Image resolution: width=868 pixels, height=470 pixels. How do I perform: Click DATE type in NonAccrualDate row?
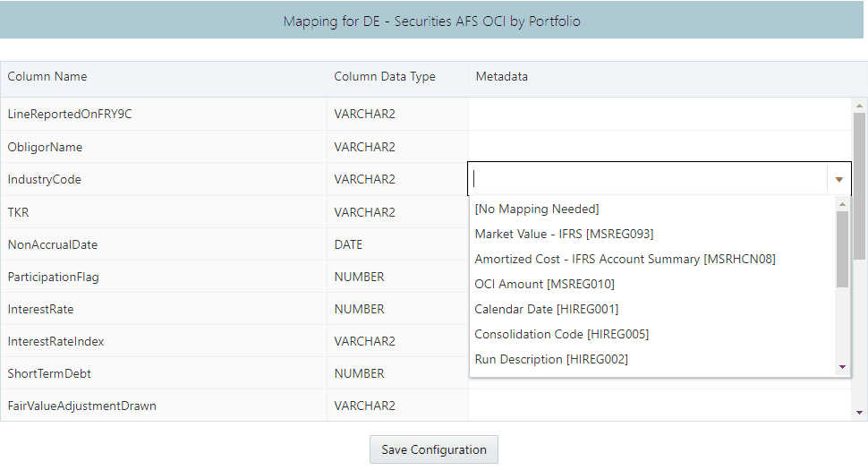click(348, 244)
